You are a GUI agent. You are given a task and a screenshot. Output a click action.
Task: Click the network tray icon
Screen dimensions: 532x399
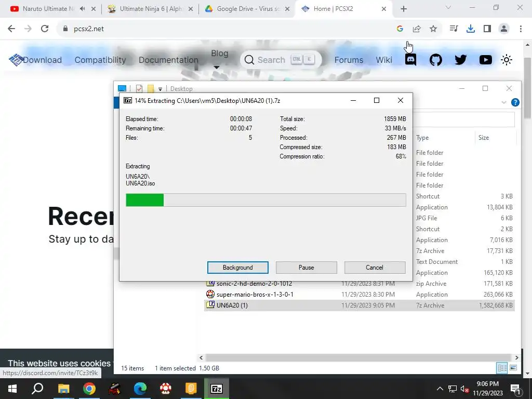coord(453,389)
